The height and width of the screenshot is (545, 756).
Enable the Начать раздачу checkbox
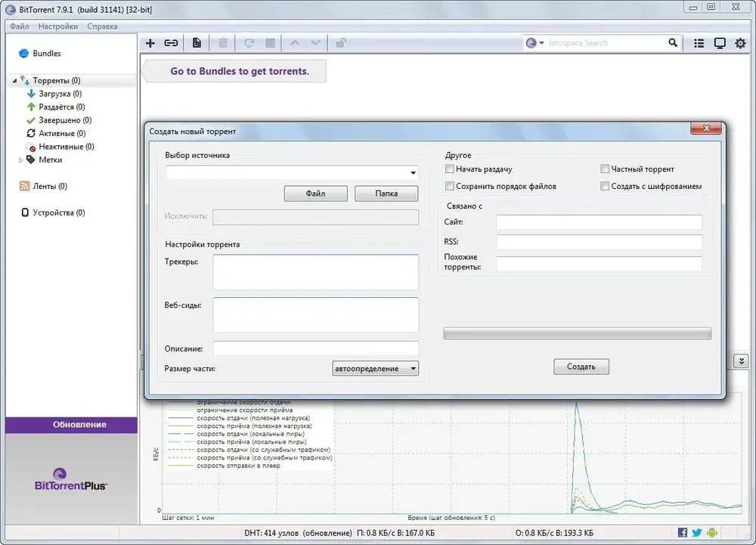[449, 169]
